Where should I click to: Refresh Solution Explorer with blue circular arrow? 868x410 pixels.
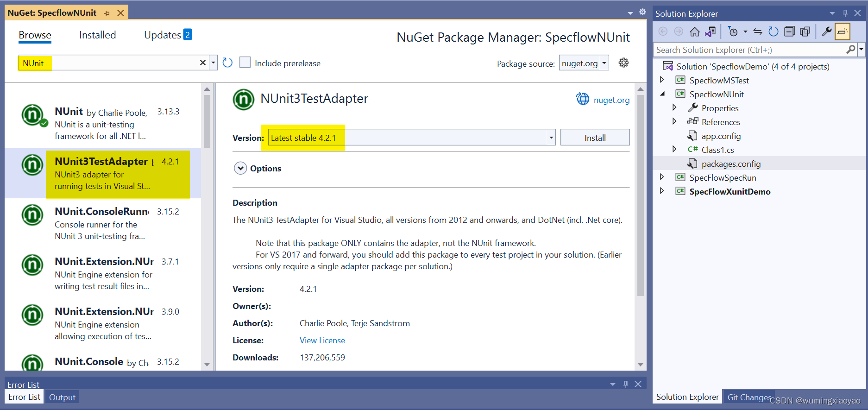tap(774, 32)
